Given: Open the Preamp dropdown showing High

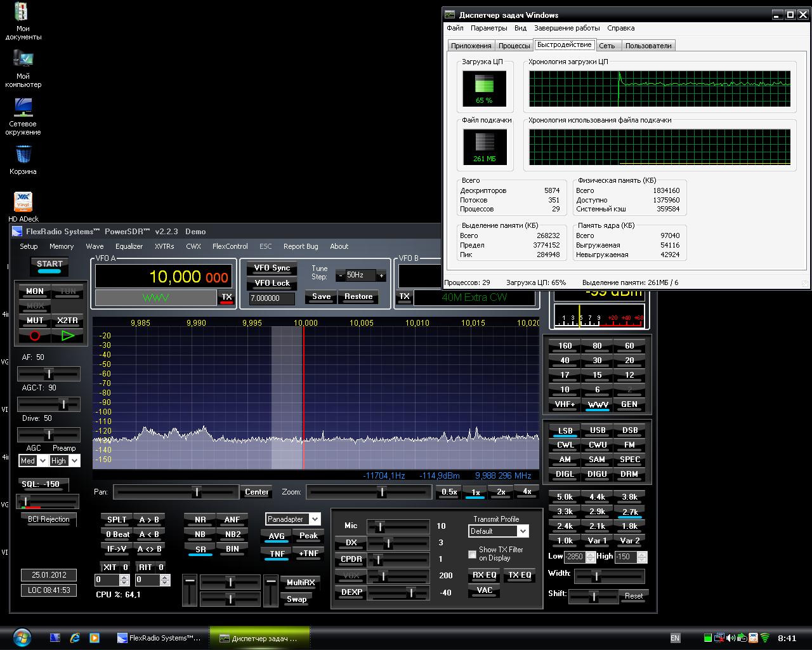Looking at the screenshot, I should [x=65, y=461].
